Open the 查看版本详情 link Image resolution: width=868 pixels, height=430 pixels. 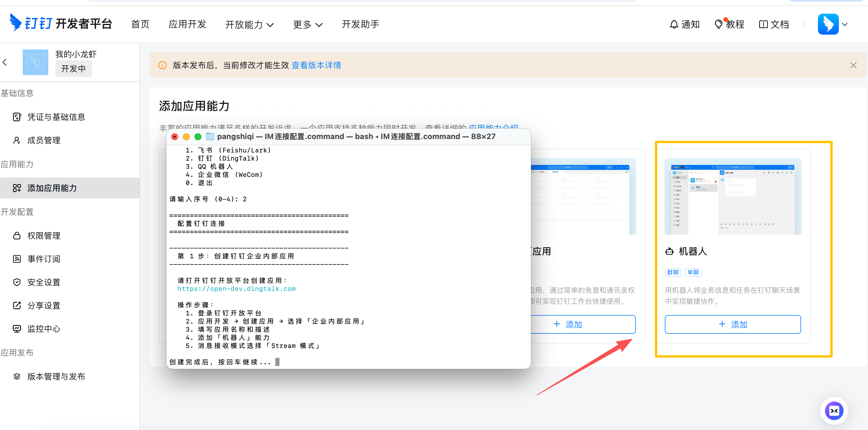316,65
